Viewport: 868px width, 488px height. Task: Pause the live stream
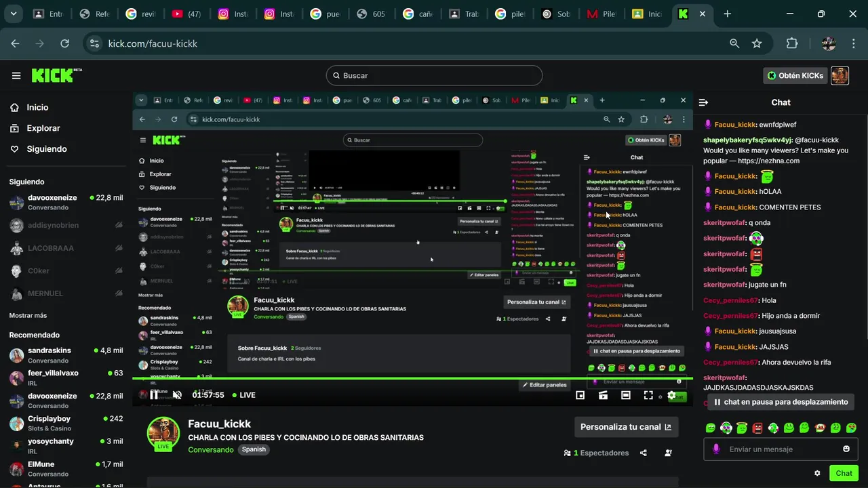click(154, 394)
